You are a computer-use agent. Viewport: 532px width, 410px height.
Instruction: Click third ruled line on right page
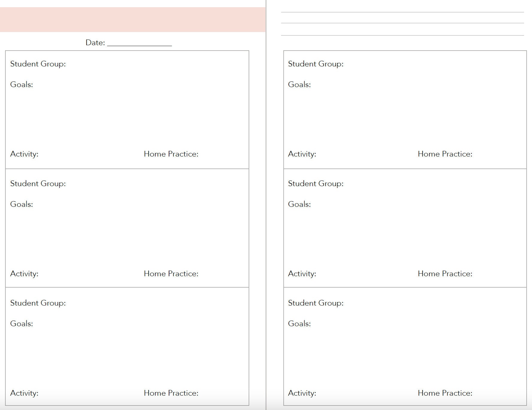coord(402,35)
